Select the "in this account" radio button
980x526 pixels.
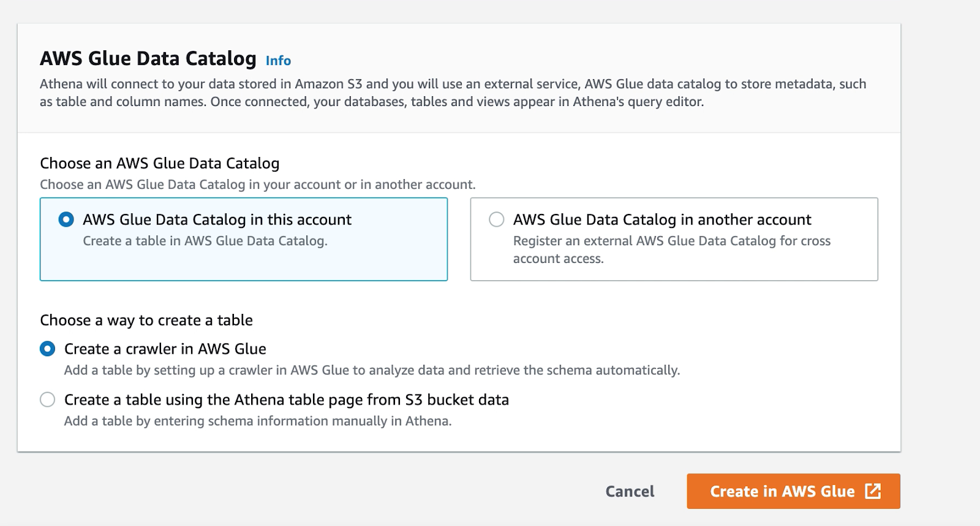point(66,219)
